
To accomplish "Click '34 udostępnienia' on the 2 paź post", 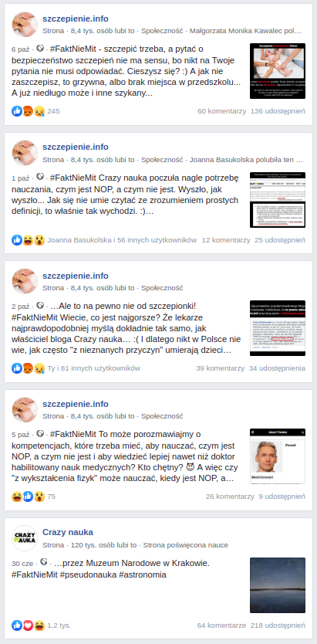I will [277, 368].
